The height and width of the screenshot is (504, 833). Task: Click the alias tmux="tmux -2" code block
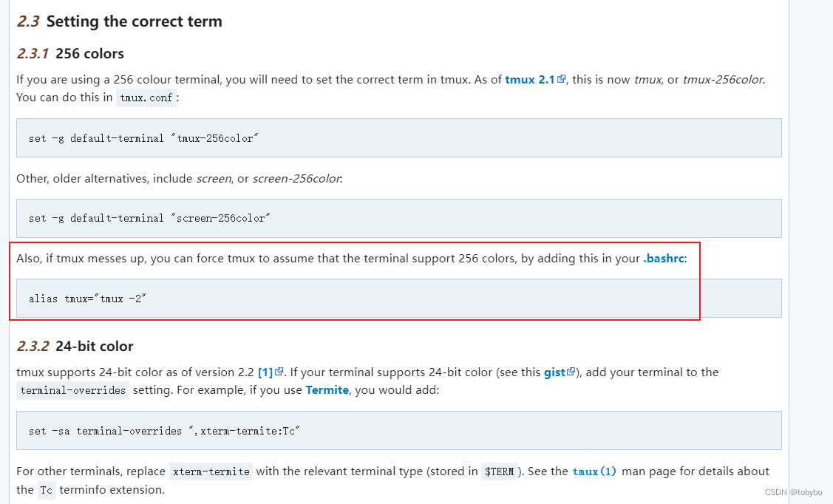pyautogui.click(x=398, y=299)
